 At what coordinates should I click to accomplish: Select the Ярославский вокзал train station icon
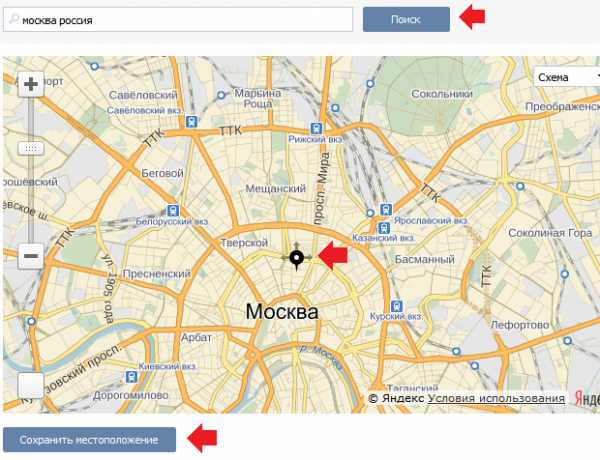(x=386, y=210)
